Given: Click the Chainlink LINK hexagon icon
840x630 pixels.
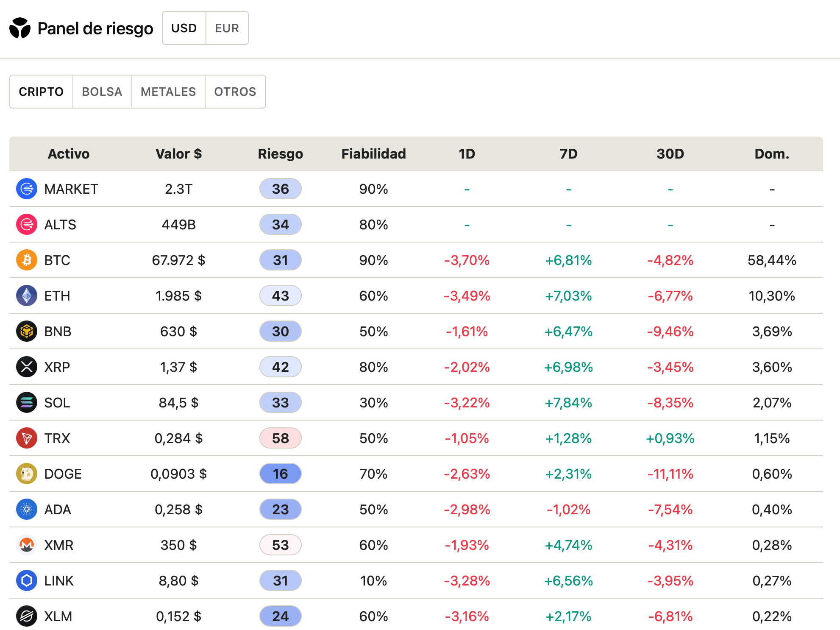Looking at the screenshot, I should tap(27, 580).
